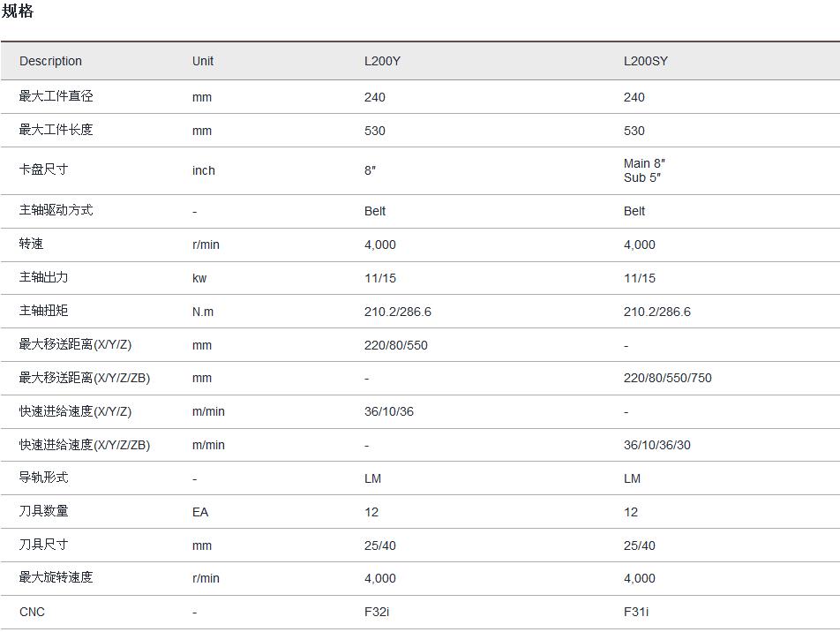Click the Main 8″ Sub 5″ cell
The height and width of the screenshot is (632, 840).
644,170
